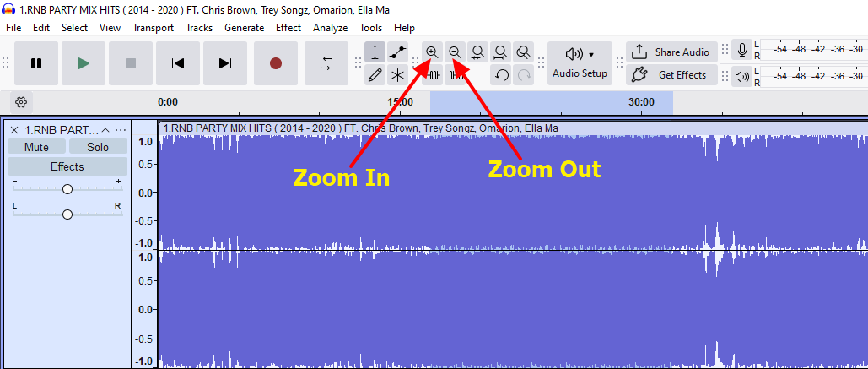
Task: Open the Generate menu
Action: (x=244, y=28)
